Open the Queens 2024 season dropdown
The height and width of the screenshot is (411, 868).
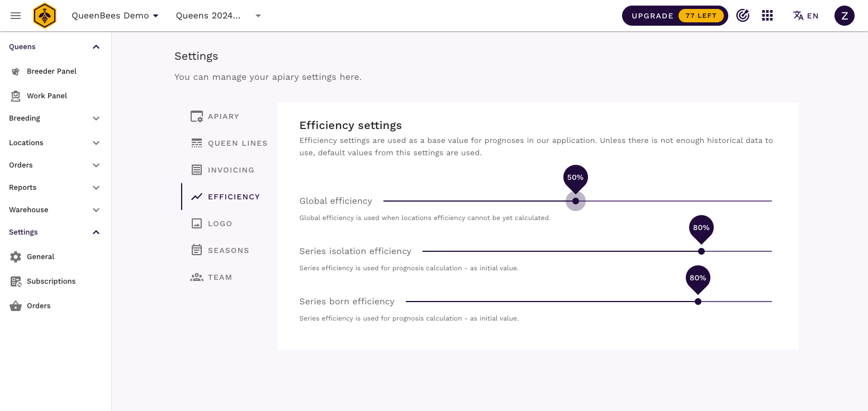click(219, 16)
